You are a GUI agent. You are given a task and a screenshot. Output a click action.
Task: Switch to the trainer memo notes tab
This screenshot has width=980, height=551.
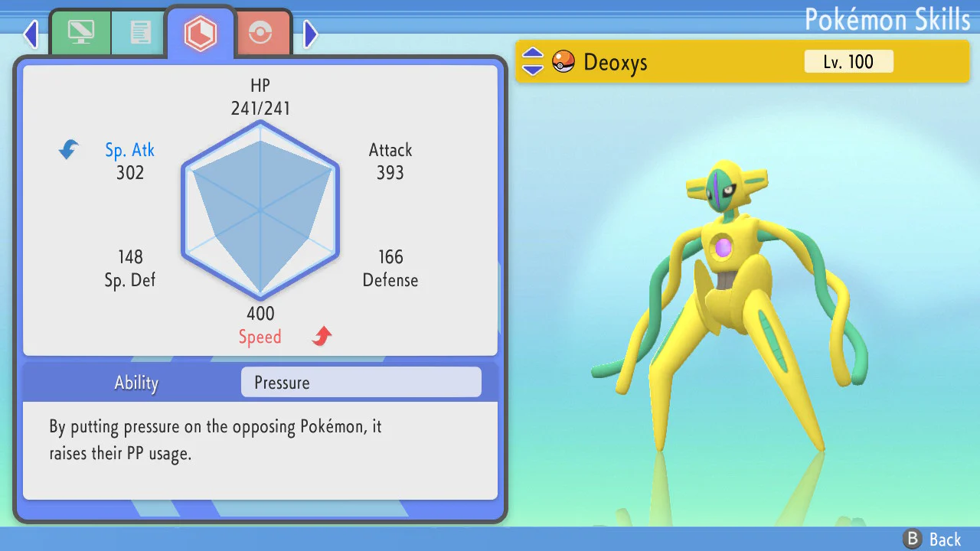coord(139,33)
